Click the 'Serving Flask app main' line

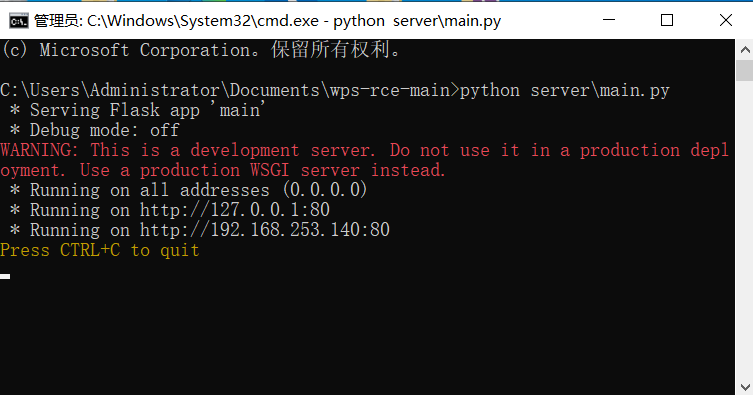click(x=137, y=110)
